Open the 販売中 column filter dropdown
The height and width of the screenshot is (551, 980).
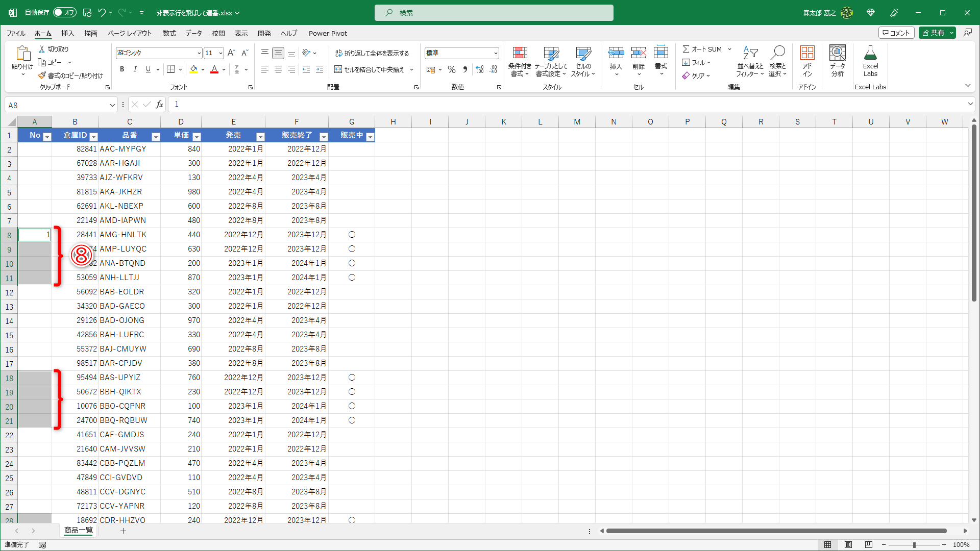371,137
